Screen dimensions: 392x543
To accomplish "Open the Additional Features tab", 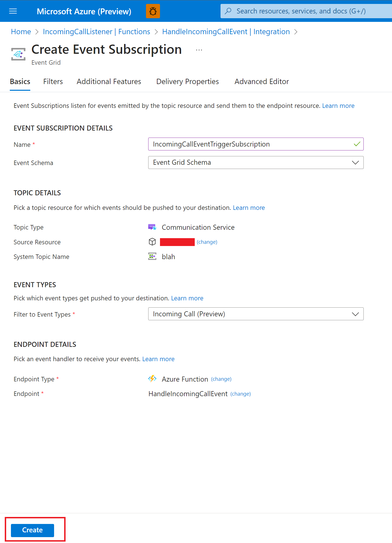I will 109,82.
